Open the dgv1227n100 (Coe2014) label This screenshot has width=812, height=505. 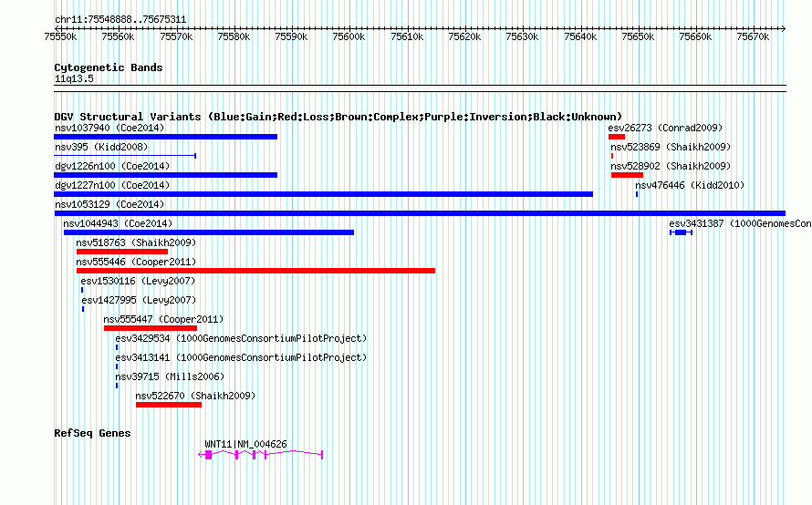point(112,185)
